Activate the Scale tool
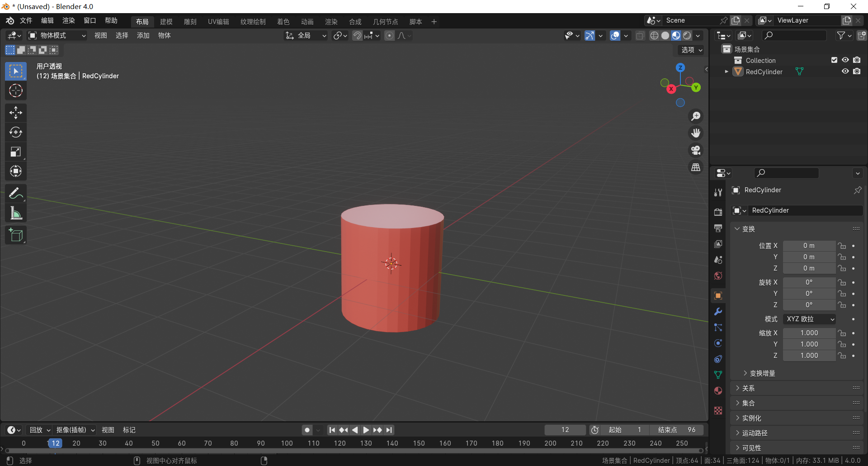This screenshot has width=868, height=466. pyautogui.click(x=16, y=152)
